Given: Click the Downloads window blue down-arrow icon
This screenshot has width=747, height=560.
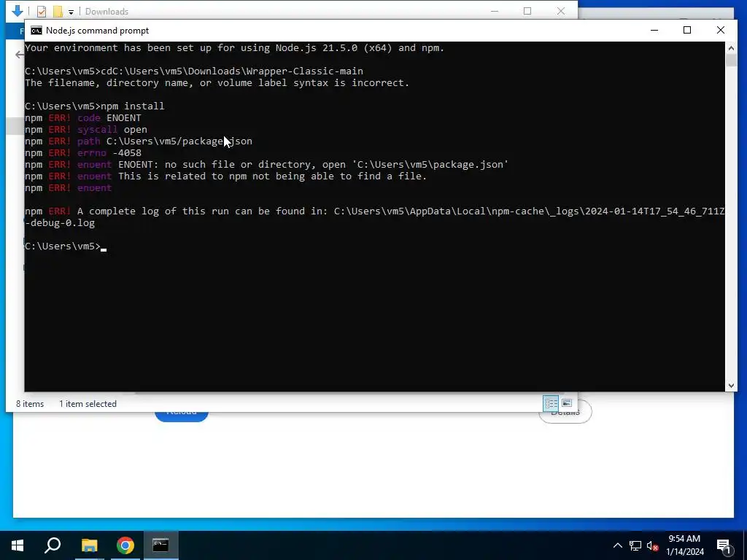Looking at the screenshot, I should point(18,10).
